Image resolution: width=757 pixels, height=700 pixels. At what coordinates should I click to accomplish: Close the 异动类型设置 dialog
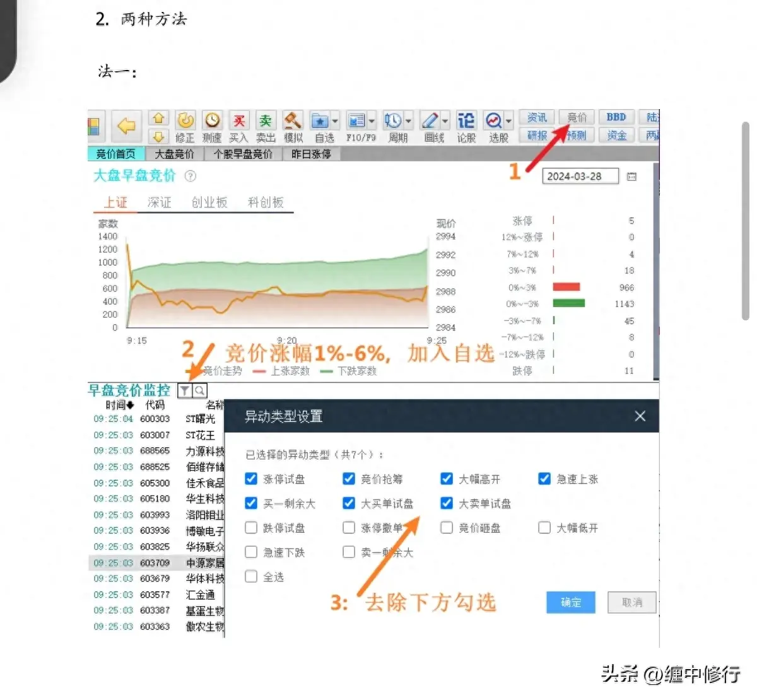coord(640,416)
